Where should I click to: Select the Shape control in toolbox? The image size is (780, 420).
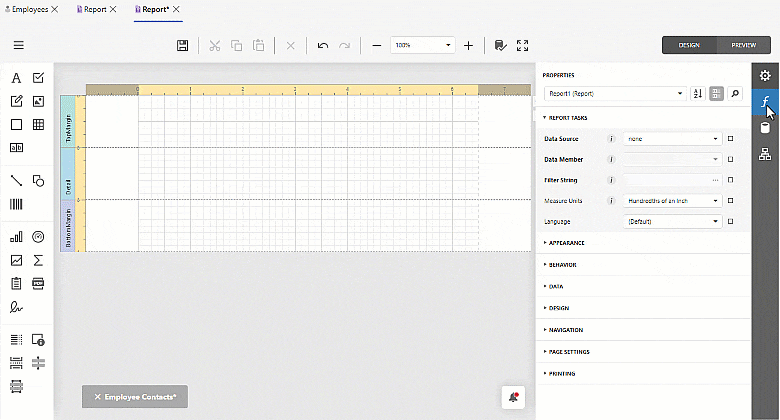pyautogui.click(x=38, y=181)
